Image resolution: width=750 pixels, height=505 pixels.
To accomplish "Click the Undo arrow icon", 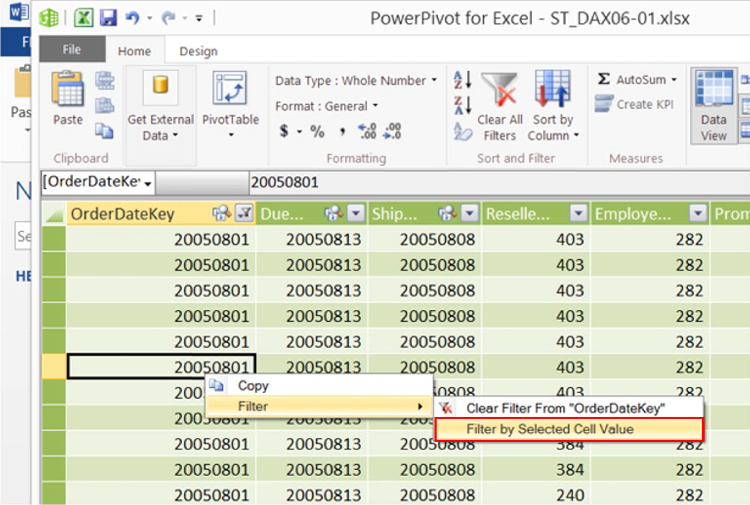I will click(x=132, y=19).
